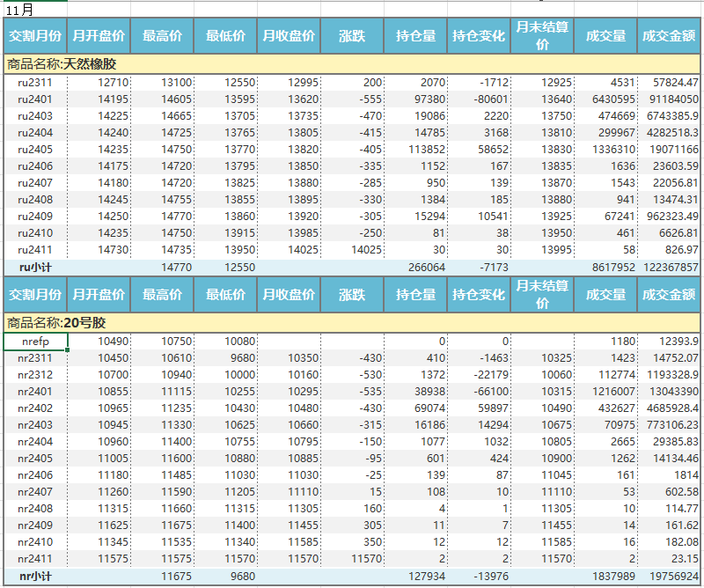Click 月末结算价 header in the 20号胶 table

tap(542, 295)
